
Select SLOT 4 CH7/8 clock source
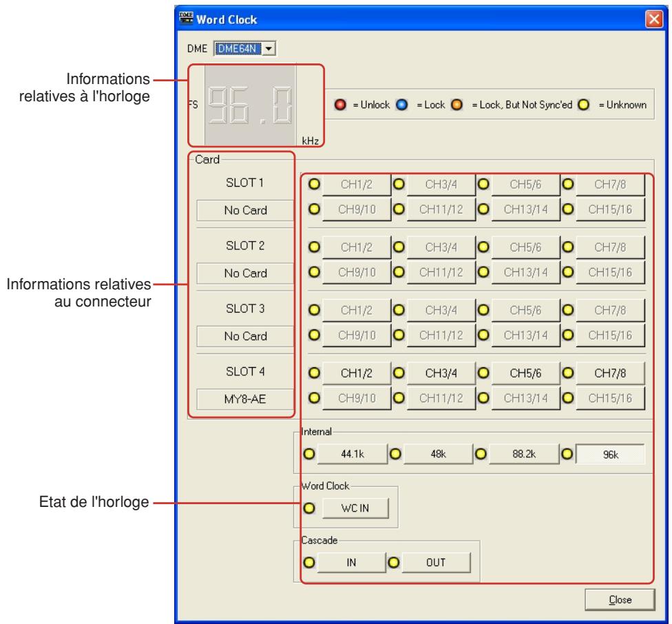[610, 373]
